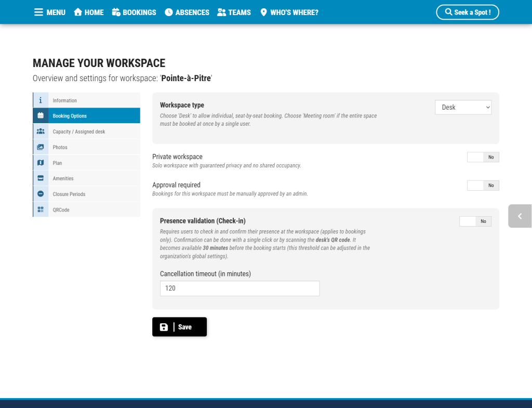The image size is (532, 408).
Task: Click the 'Approval required' label
Action: coord(176,185)
